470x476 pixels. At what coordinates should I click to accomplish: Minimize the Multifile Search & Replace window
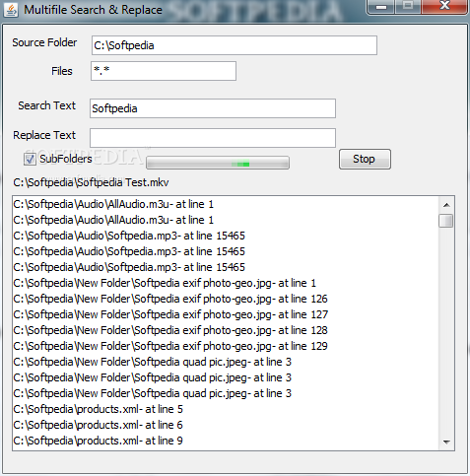381,7
